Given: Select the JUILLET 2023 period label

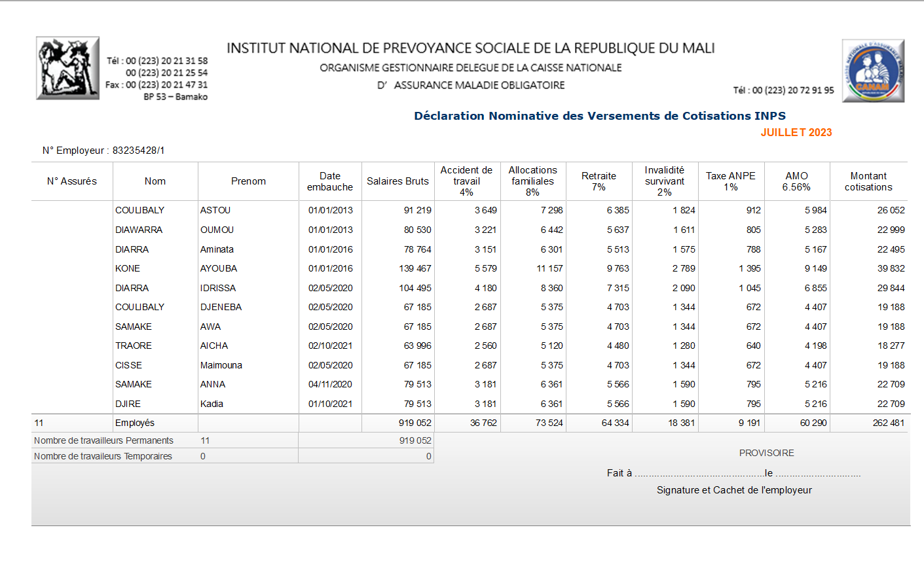Looking at the screenshot, I should click(796, 132).
